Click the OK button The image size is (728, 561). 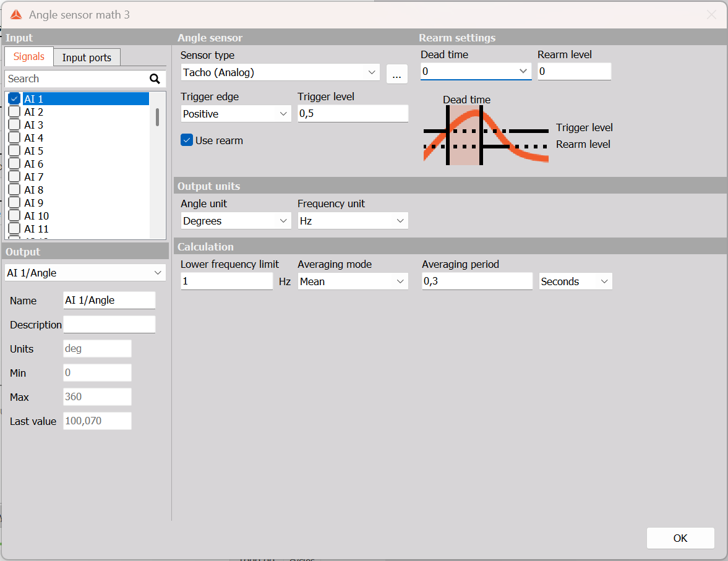[680, 538]
